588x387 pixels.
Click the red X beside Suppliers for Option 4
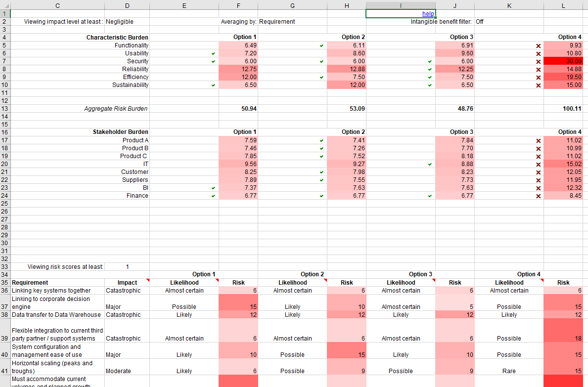(x=538, y=179)
